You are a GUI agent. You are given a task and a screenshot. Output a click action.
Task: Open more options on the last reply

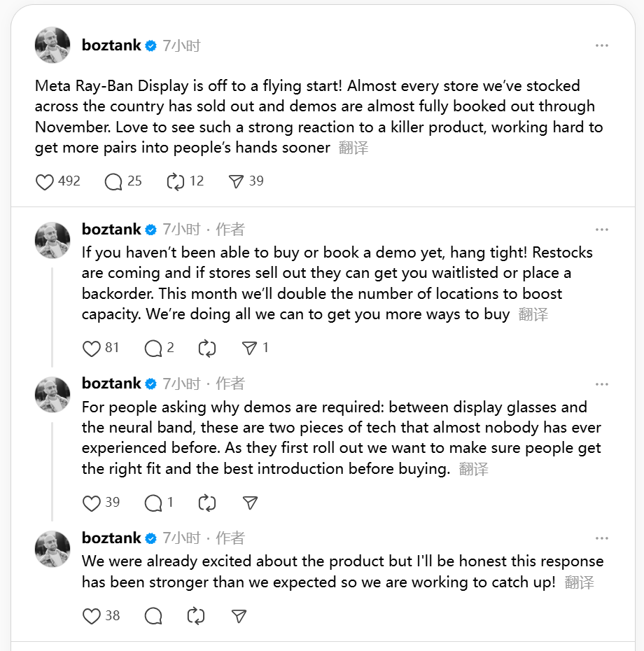coord(602,538)
